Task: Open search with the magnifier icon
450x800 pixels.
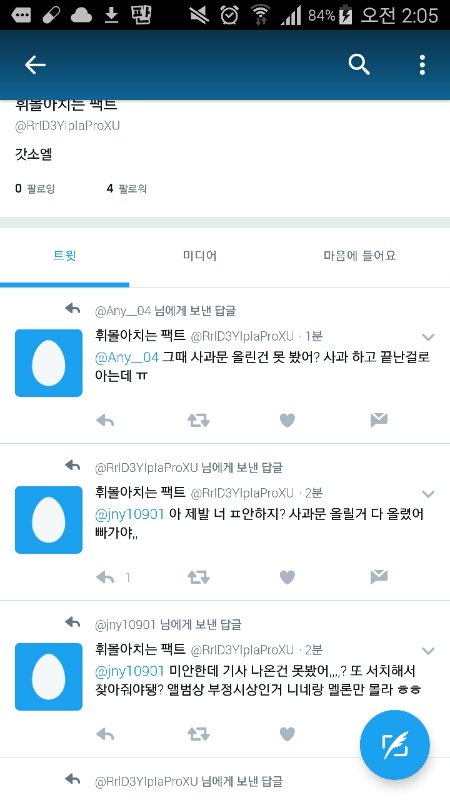Action: (x=359, y=65)
